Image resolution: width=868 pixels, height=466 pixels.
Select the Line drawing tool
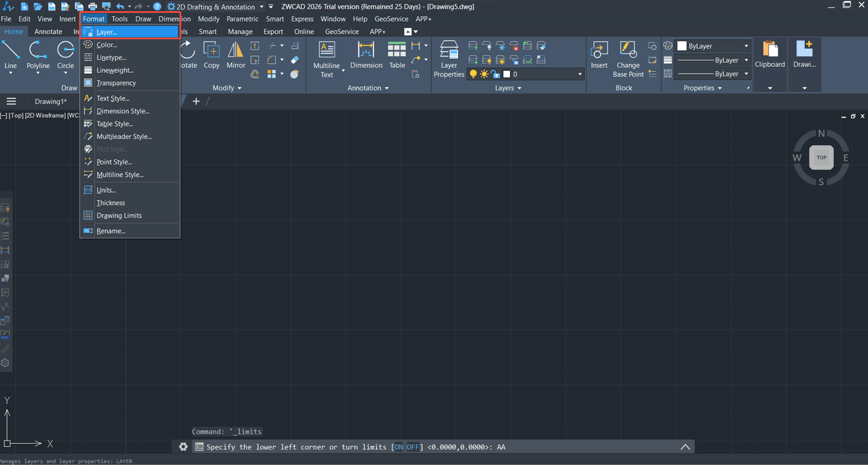pyautogui.click(x=11, y=56)
